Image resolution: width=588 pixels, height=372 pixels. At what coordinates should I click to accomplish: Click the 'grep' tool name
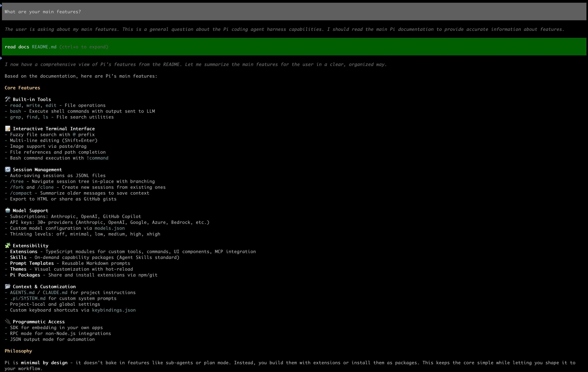click(16, 117)
